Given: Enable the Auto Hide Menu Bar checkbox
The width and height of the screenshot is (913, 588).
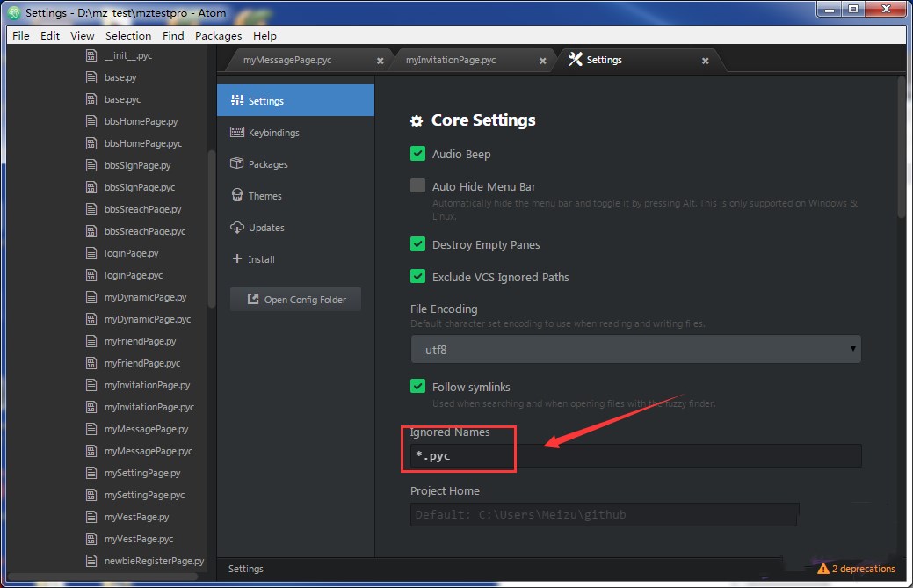Looking at the screenshot, I should coord(418,186).
